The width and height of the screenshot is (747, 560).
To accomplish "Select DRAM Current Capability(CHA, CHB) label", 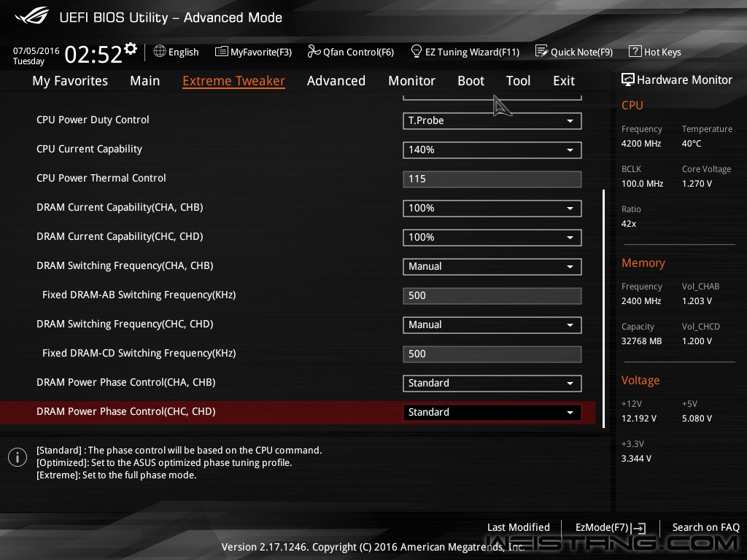I will click(120, 208).
